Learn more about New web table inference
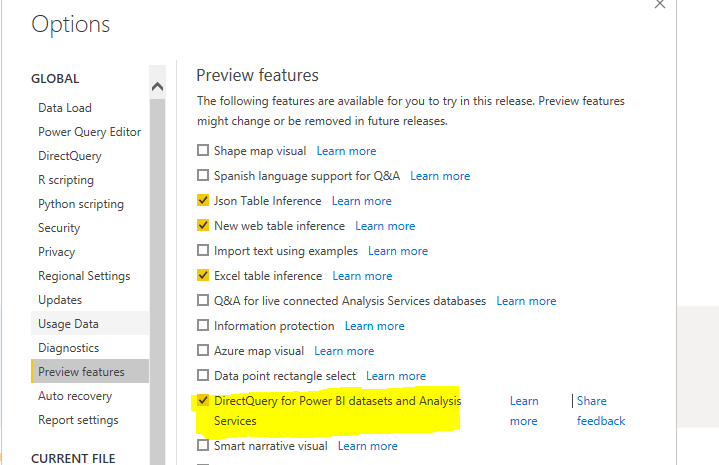Viewport: 719px width, 465px height. (385, 226)
